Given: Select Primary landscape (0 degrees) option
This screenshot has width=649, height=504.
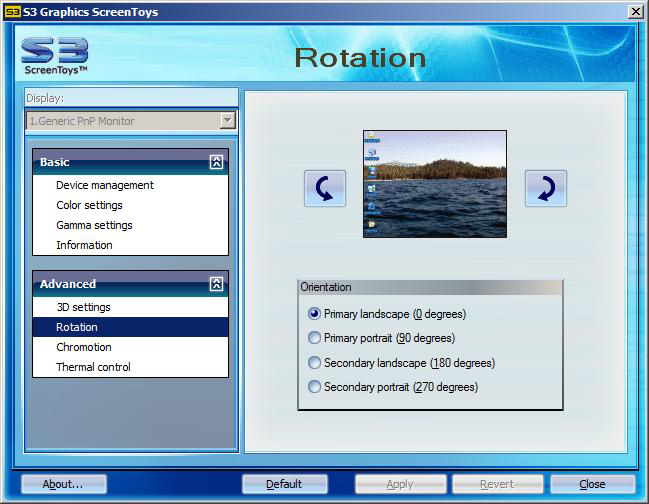Looking at the screenshot, I should point(315,314).
